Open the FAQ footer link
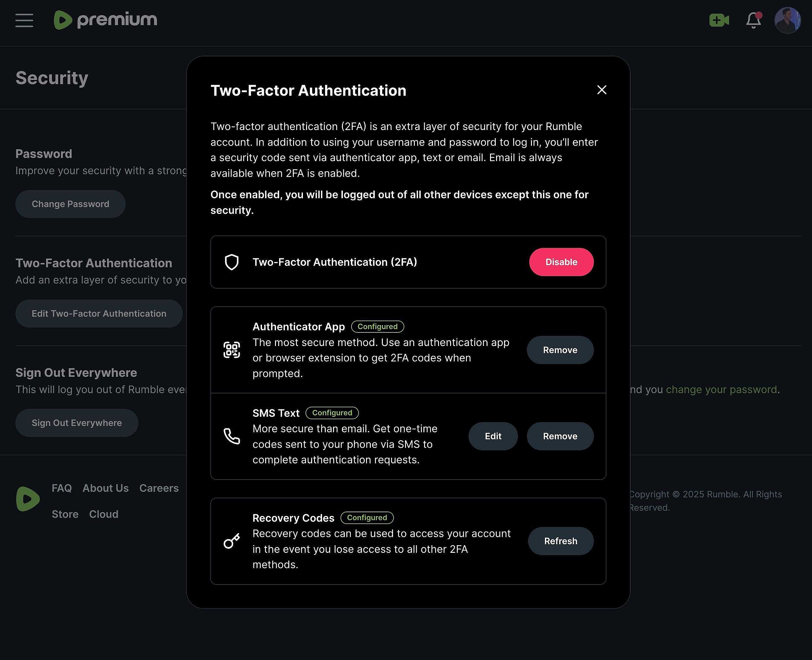The image size is (812, 660). (62, 488)
